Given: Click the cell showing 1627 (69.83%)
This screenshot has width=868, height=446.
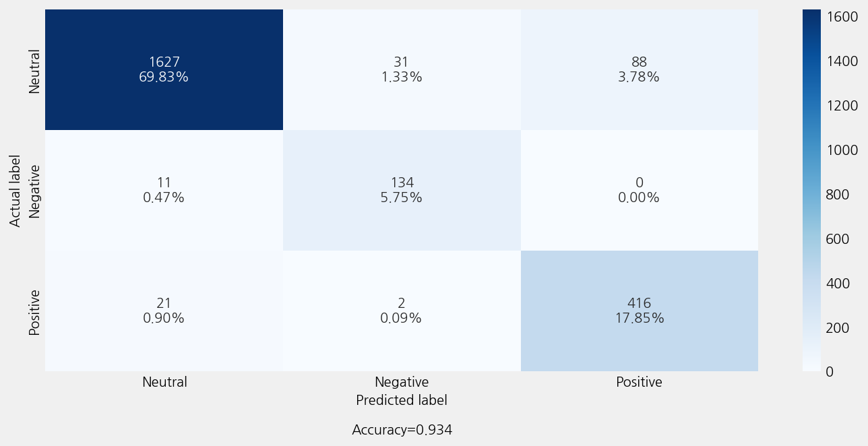Looking at the screenshot, I should coord(164,69).
